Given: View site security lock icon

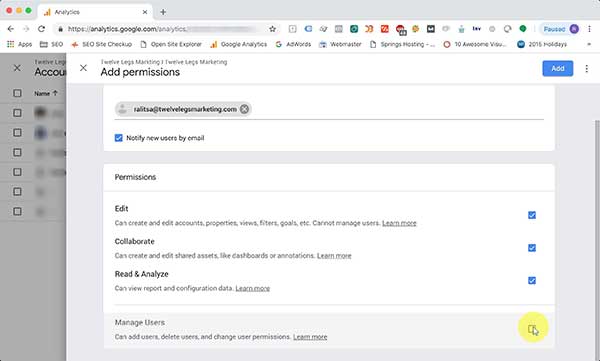Looking at the screenshot, I should [x=60, y=29].
